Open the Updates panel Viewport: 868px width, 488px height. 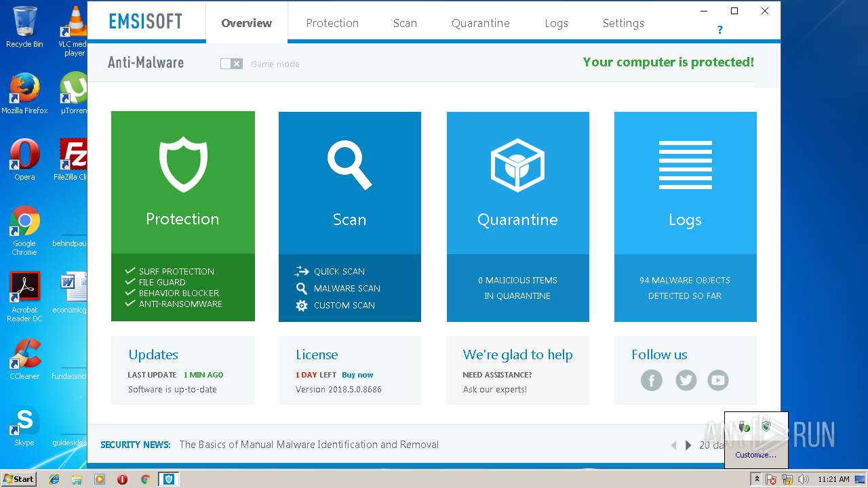tap(183, 371)
